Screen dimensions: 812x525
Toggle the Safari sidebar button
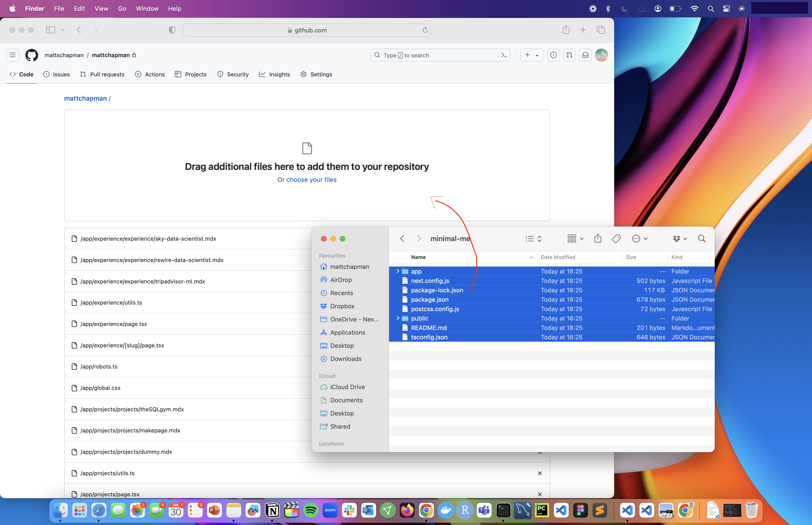pyautogui.click(x=51, y=30)
